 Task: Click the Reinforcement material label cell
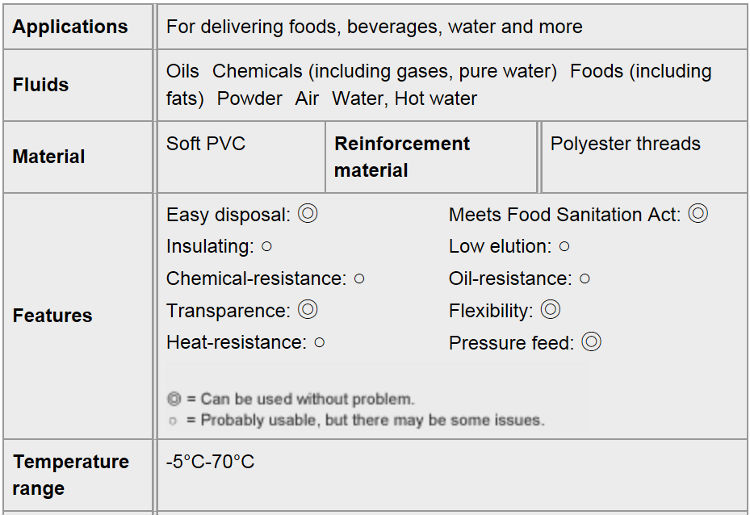coord(431,157)
